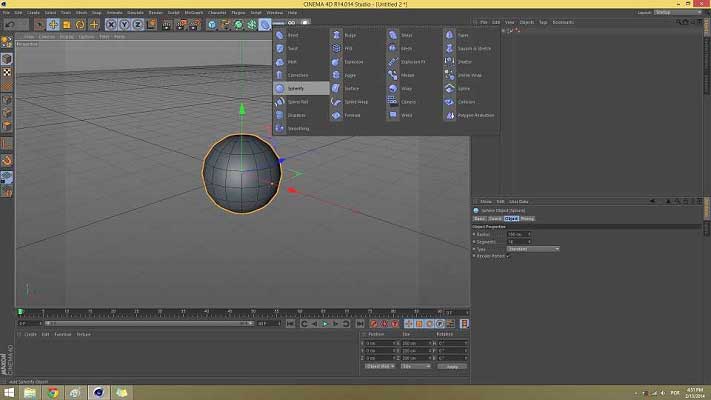Open the Object (Rel) coordinate dropdown

click(x=379, y=367)
